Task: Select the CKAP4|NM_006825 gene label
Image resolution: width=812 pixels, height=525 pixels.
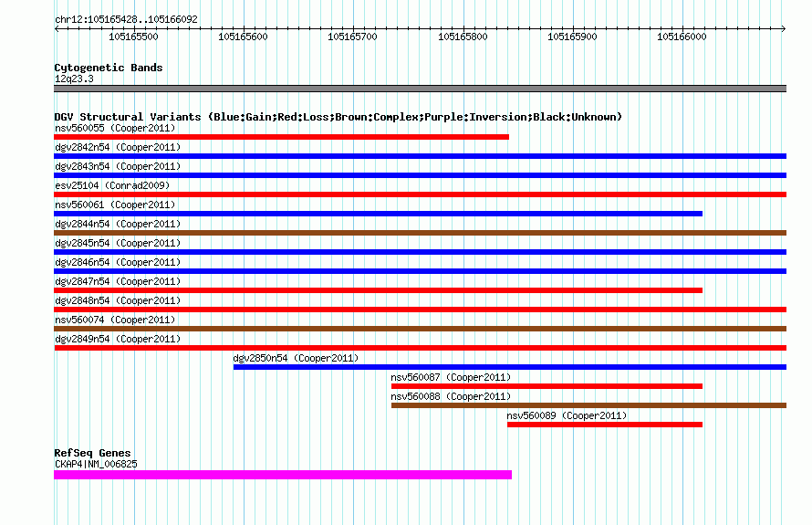Action: (96, 464)
